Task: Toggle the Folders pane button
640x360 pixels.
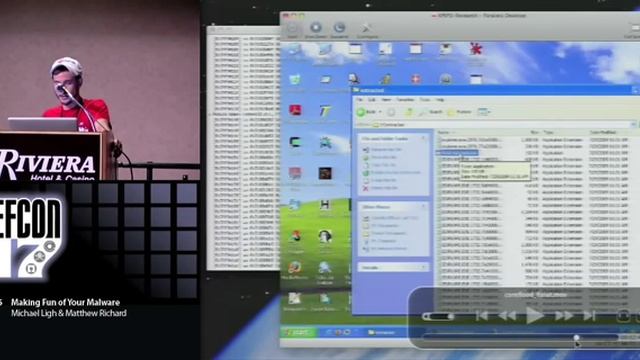Action: 460,111
